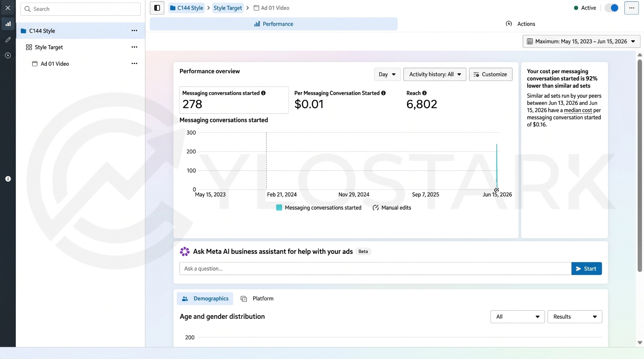Click in the Search field
This screenshot has width=644, height=359.
(80, 9)
